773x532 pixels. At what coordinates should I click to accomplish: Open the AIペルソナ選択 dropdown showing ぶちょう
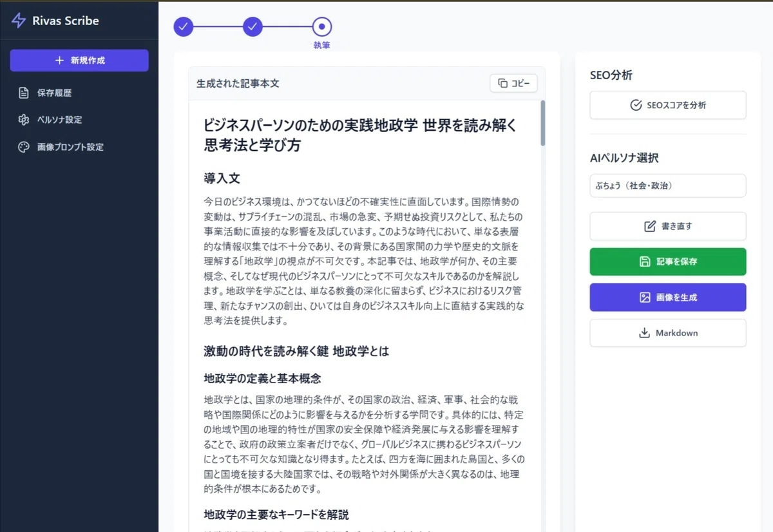668,185
